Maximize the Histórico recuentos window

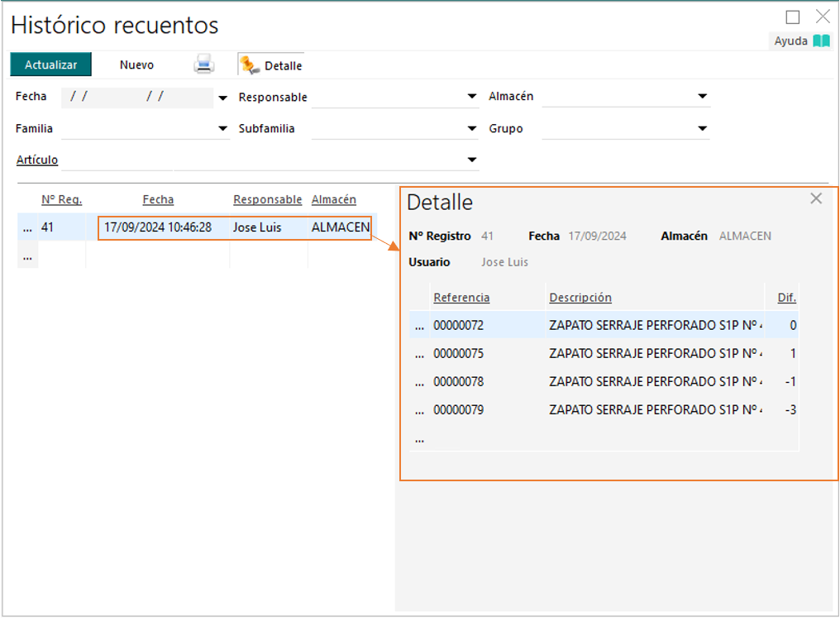pyautogui.click(x=793, y=17)
